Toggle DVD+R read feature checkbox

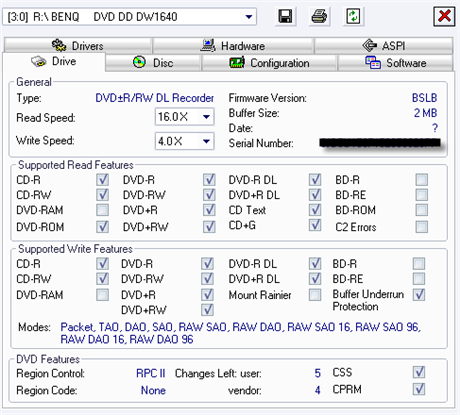pyautogui.click(x=209, y=210)
